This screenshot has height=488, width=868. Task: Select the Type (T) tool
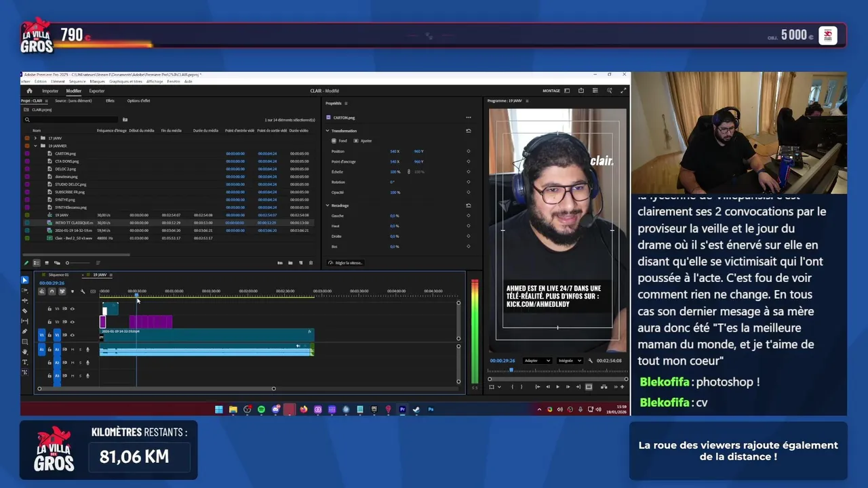pyautogui.click(x=25, y=362)
